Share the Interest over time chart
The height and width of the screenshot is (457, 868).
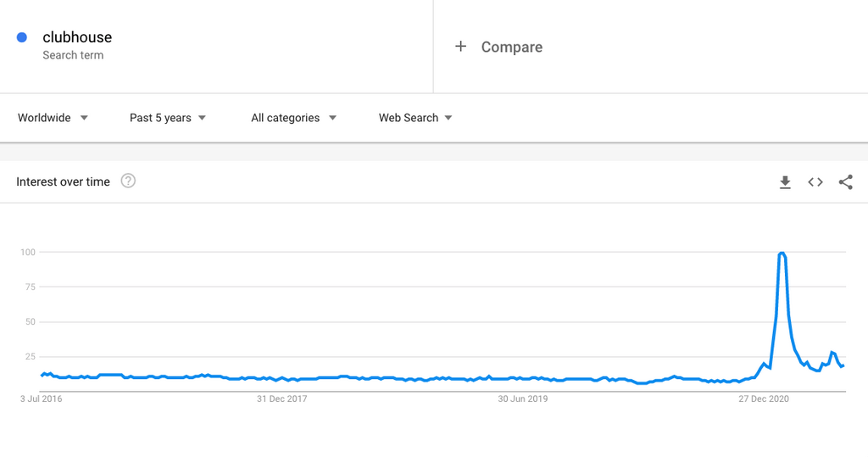[845, 182]
